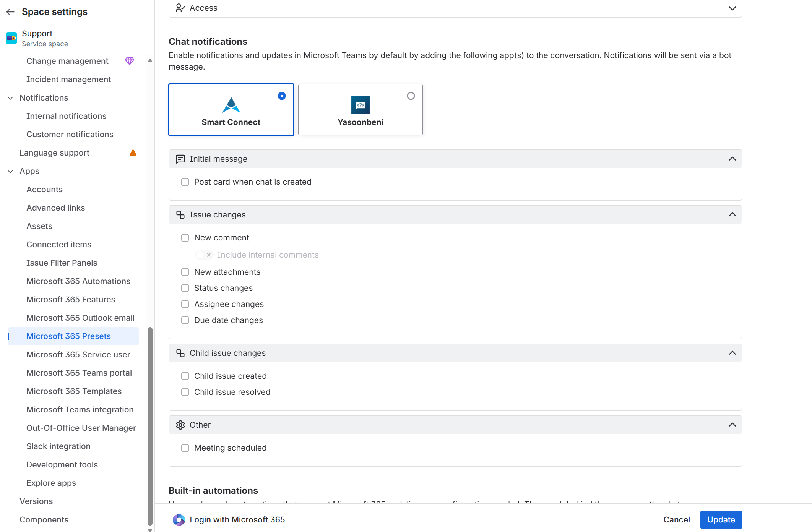Click the back arrow beside Space settings
Viewport: 812px width, 532px height.
coord(10,12)
